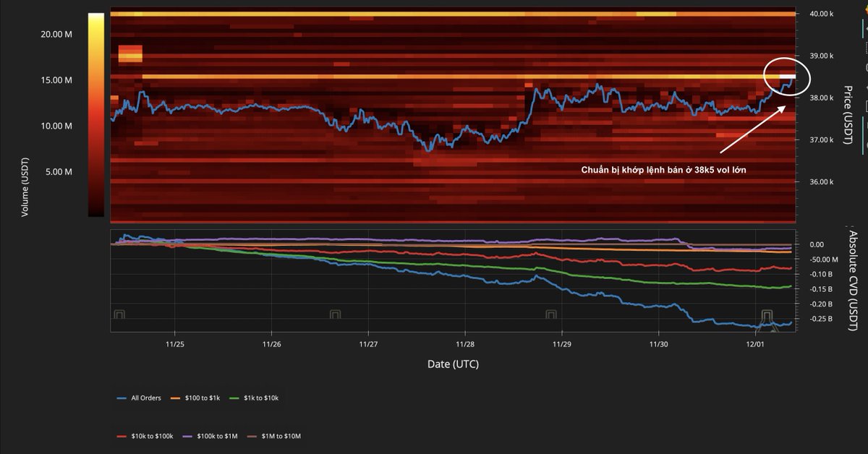Image resolution: width=868 pixels, height=454 pixels.
Task: Hide the $1k to $10k series
Action: tap(253, 397)
